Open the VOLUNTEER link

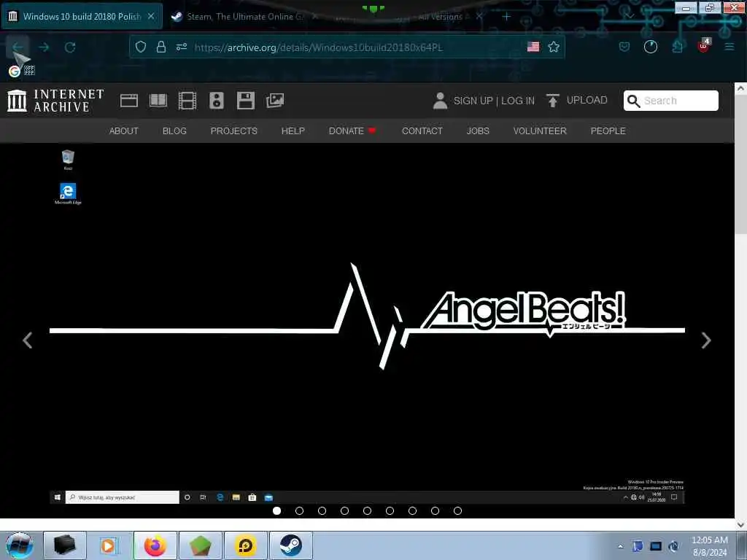(x=540, y=131)
